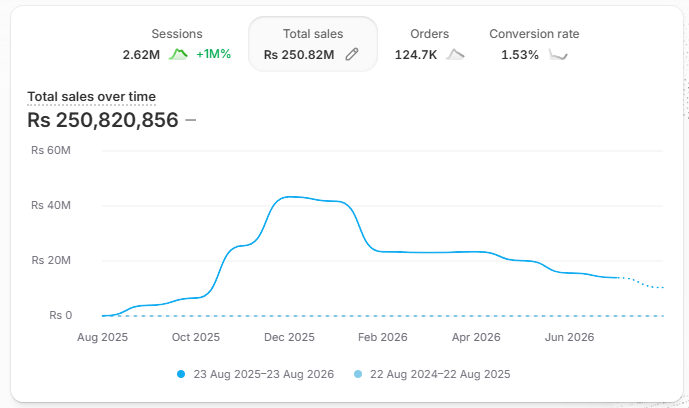689x408 pixels.
Task: Click the Rs 60M y-axis label
Action: pyautogui.click(x=51, y=150)
